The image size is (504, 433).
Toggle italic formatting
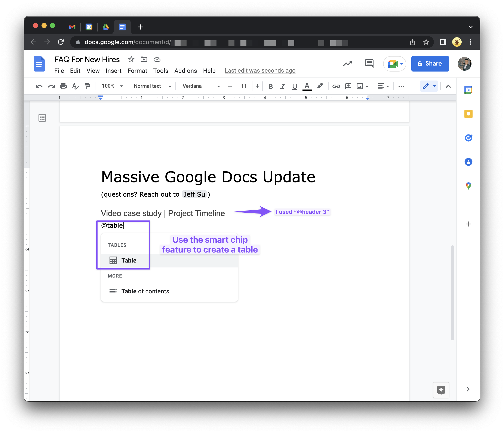282,86
